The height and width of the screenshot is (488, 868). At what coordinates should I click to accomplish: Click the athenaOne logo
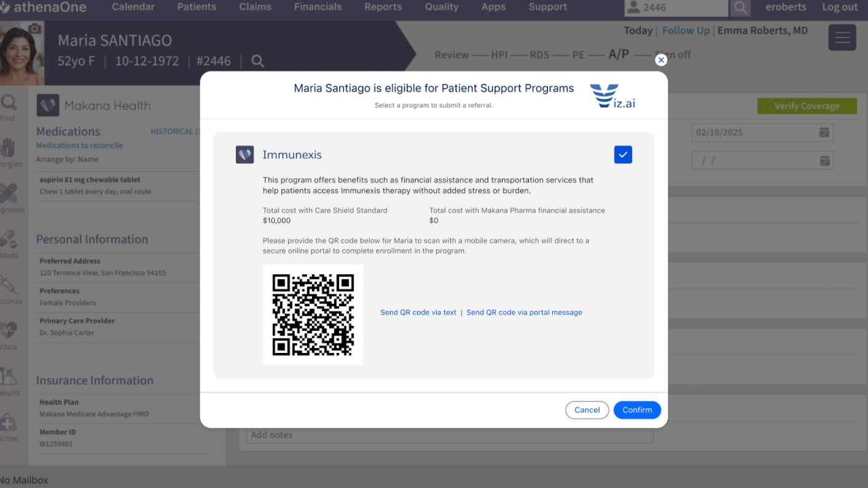pos(43,7)
